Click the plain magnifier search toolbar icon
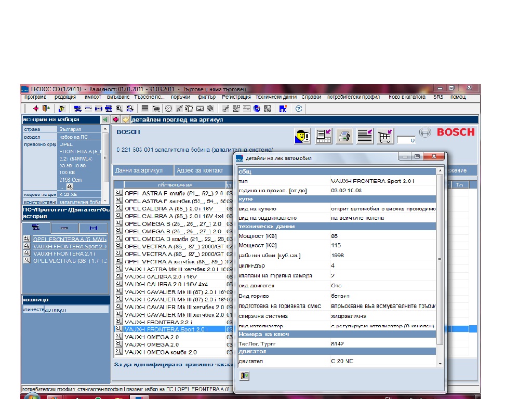This screenshot has height=399, width=532. point(119,109)
